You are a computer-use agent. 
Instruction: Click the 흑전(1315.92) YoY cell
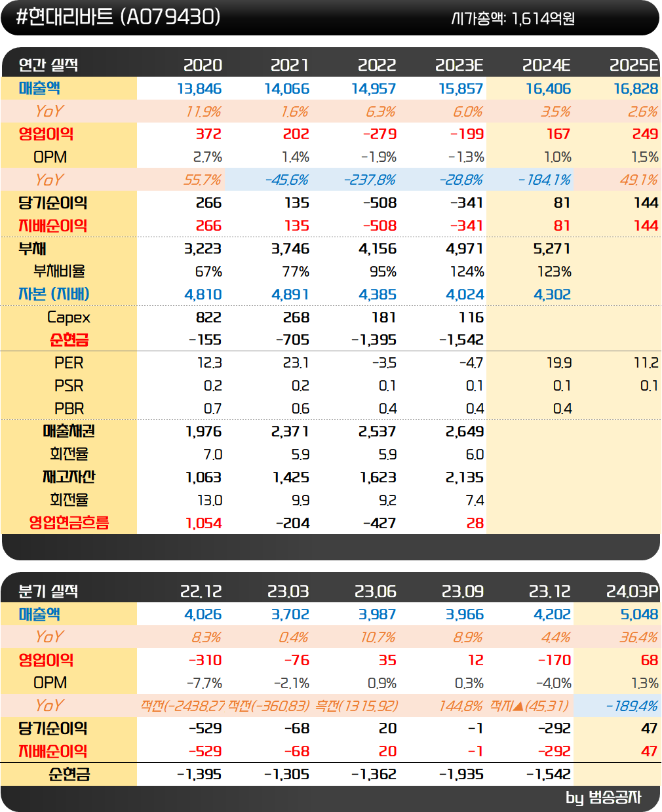coord(357,706)
